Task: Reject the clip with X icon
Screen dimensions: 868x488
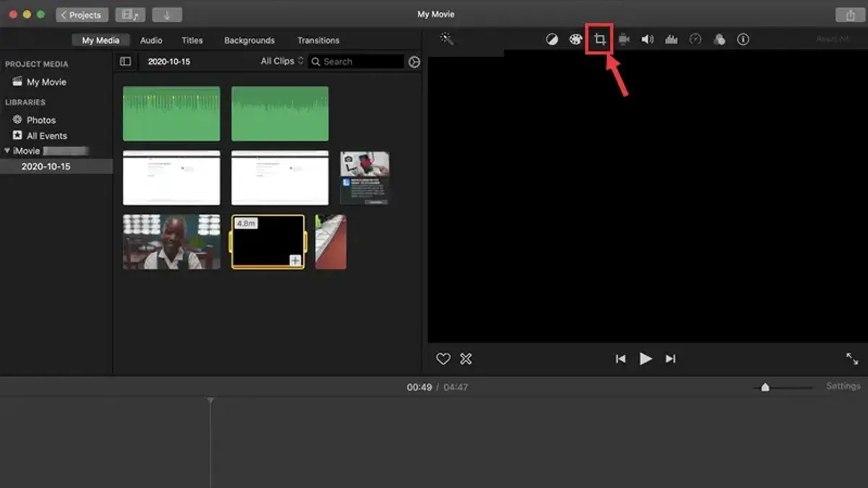Action: coord(466,359)
